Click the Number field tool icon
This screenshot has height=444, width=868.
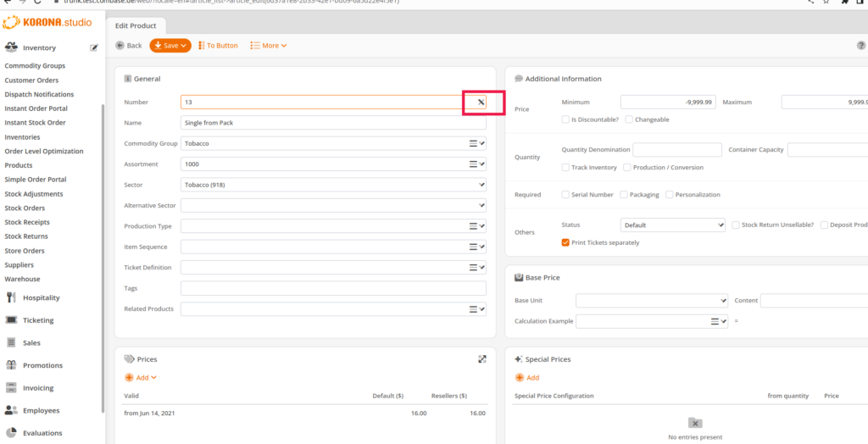[481, 102]
